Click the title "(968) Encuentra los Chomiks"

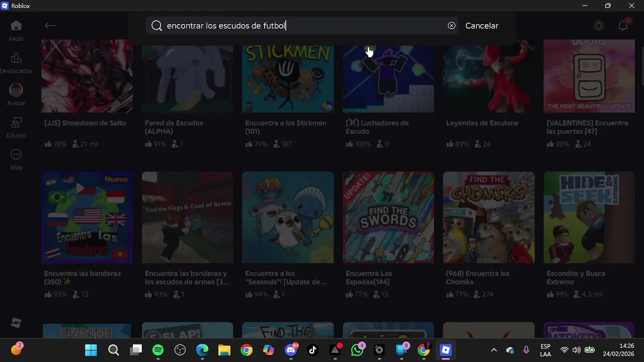point(477,278)
